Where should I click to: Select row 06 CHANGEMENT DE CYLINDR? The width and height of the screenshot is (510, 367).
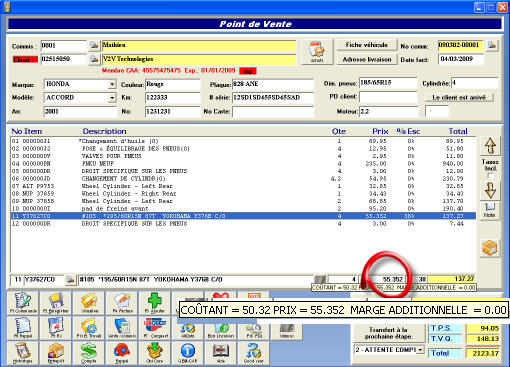pyautogui.click(x=243, y=179)
